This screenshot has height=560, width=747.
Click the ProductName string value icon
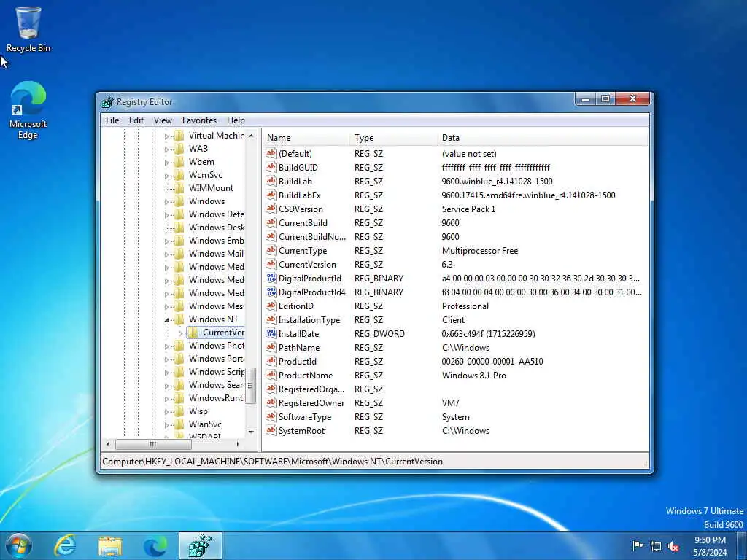[x=271, y=375]
